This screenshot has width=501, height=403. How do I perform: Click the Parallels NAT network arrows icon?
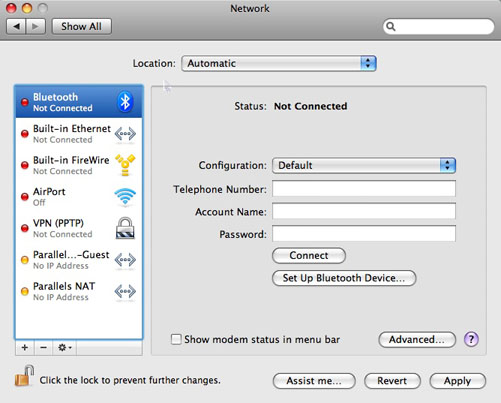click(125, 291)
